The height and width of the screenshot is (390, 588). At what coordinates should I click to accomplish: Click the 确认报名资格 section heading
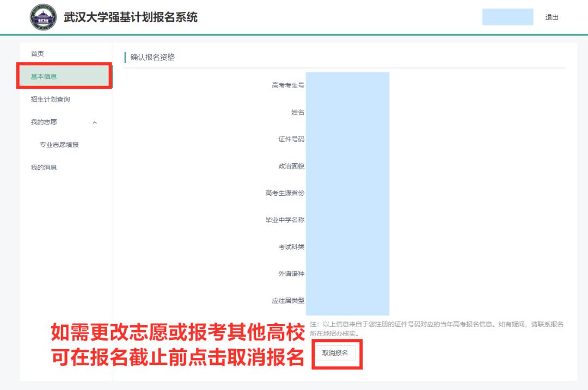152,57
